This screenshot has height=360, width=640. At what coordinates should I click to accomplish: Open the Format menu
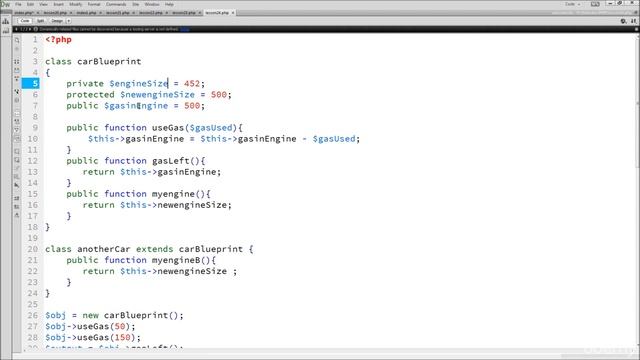[94, 4]
